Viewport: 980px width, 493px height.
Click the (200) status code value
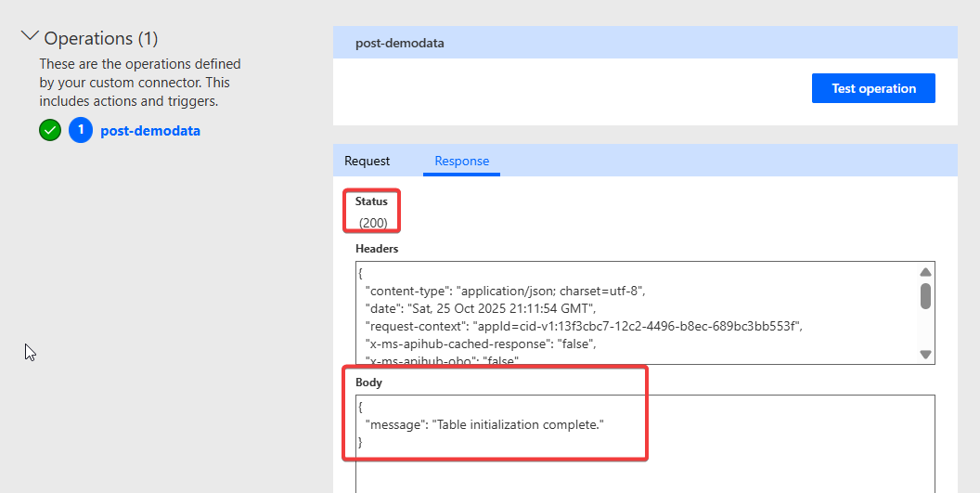[x=373, y=223]
